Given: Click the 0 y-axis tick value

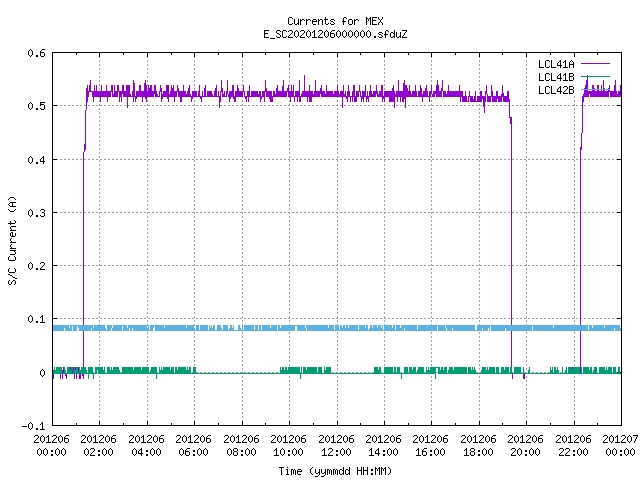Looking at the screenshot, I should pyautogui.click(x=42, y=373).
